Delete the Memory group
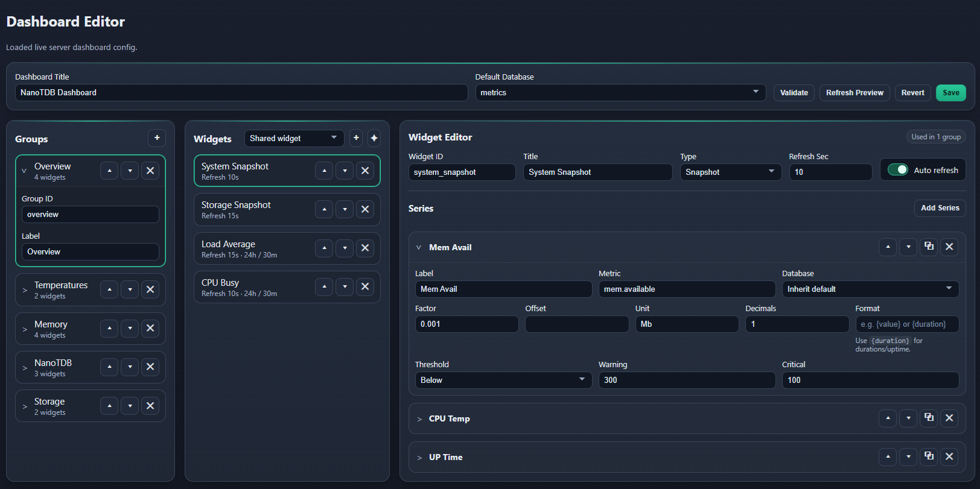The image size is (980, 489). [150, 328]
